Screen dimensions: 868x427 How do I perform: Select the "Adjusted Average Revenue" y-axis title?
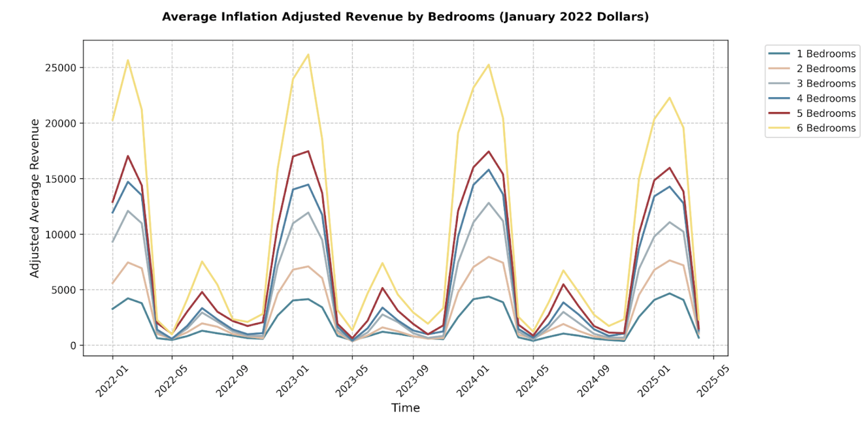point(34,198)
